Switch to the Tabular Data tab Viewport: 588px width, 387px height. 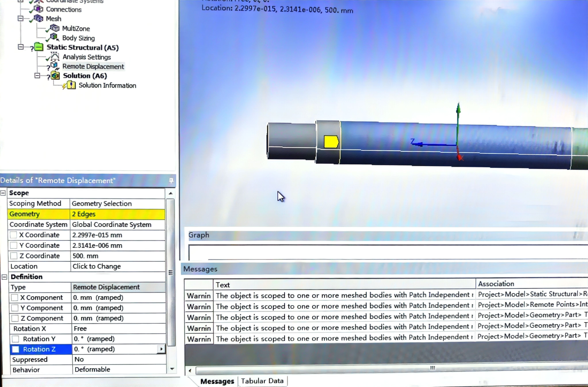262,381
